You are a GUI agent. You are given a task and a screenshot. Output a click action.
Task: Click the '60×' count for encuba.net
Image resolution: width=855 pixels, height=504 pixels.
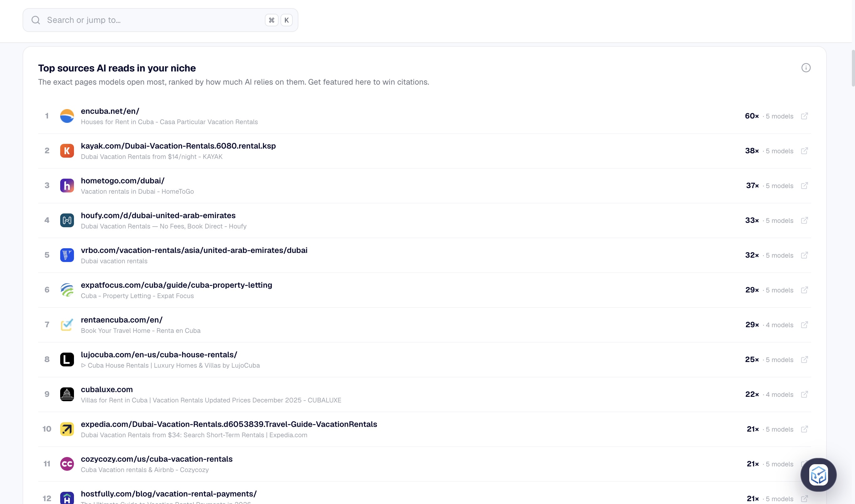[x=752, y=116]
